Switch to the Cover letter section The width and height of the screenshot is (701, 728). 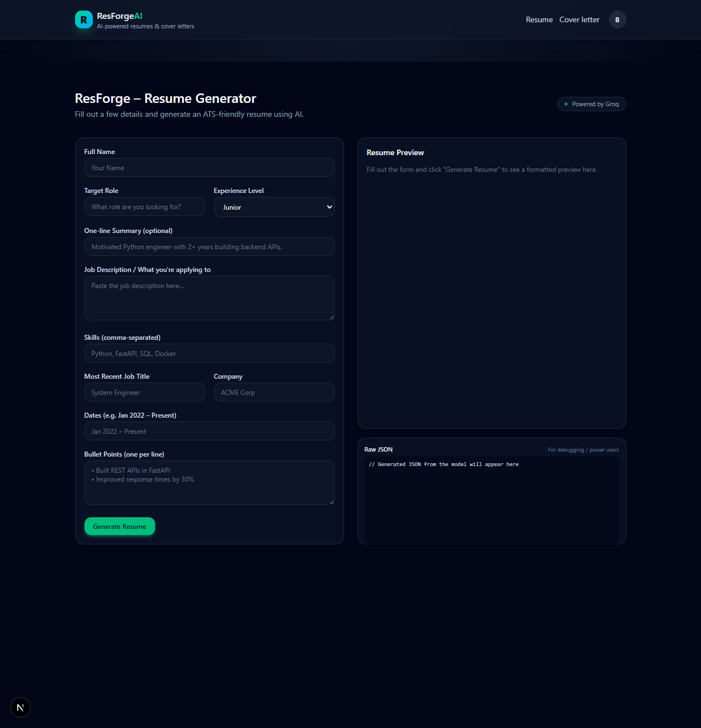(579, 19)
